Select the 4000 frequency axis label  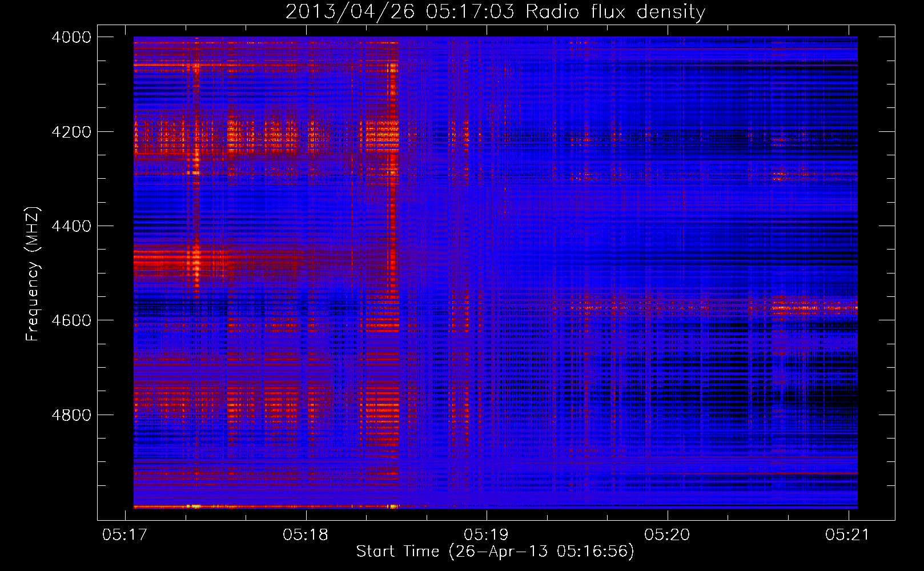[x=71, y=37]
